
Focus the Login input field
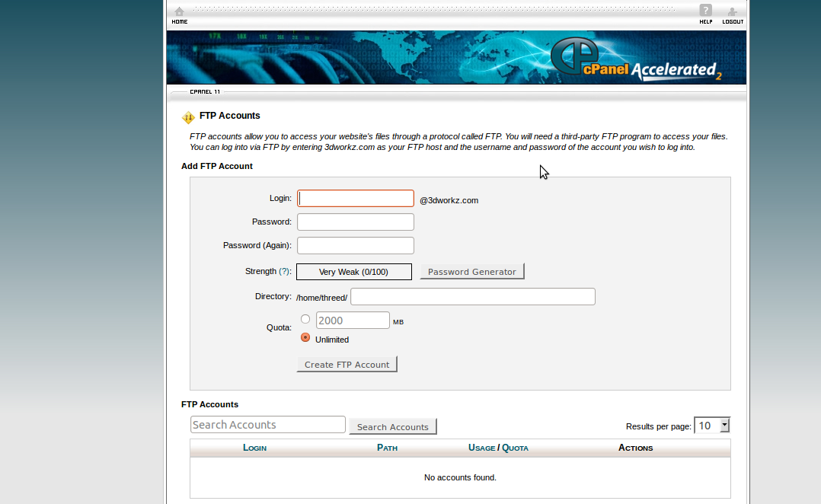[356, 199]
